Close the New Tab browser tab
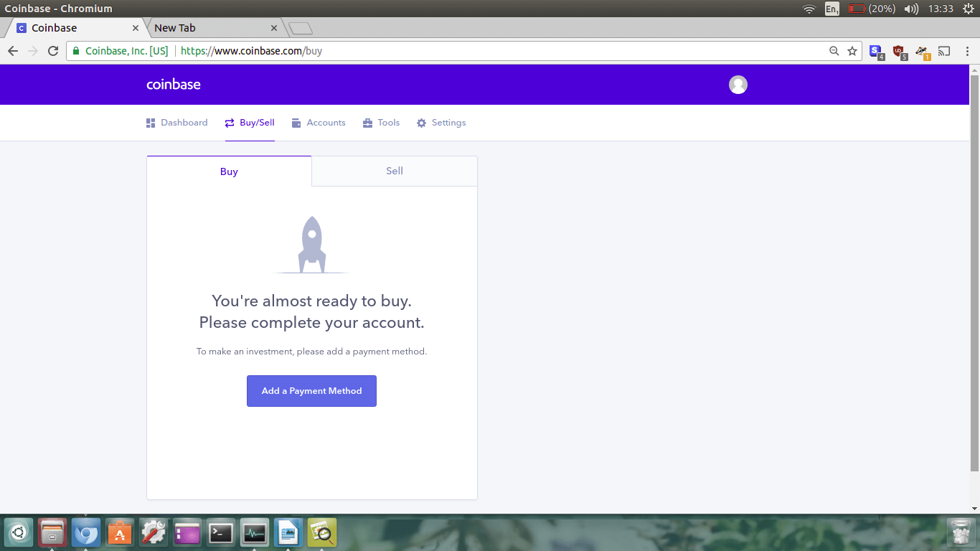Screen dimensions: 980x551 point(273,28)
